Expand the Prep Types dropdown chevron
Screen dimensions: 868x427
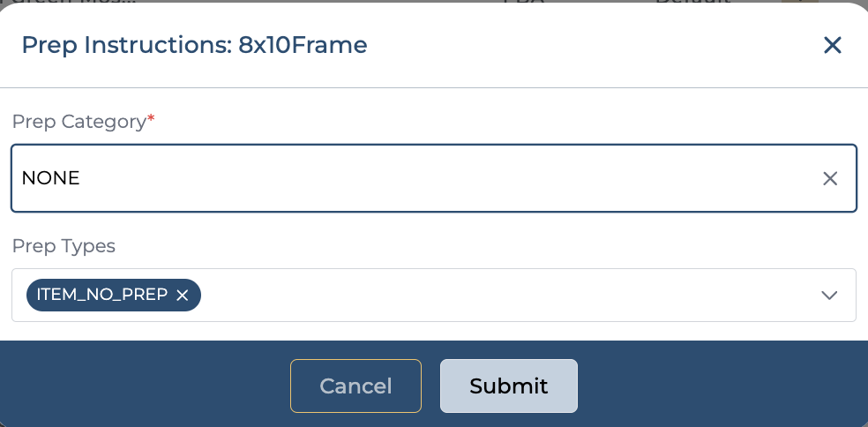(828, 296)
